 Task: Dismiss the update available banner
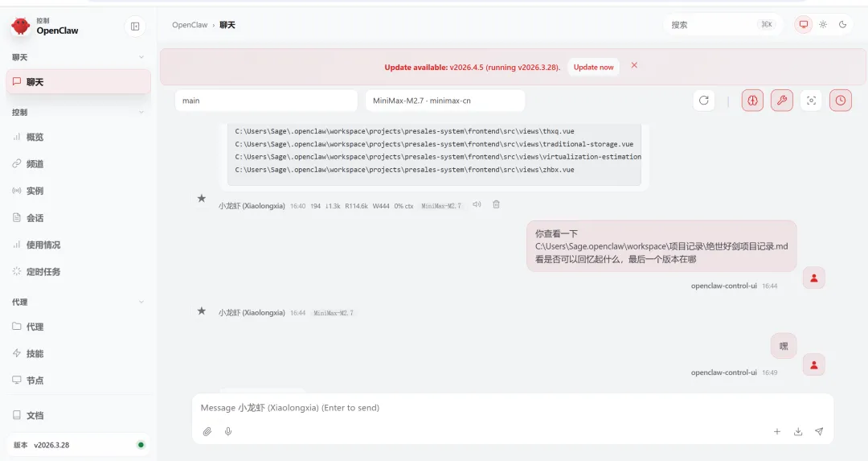(634, 65)
